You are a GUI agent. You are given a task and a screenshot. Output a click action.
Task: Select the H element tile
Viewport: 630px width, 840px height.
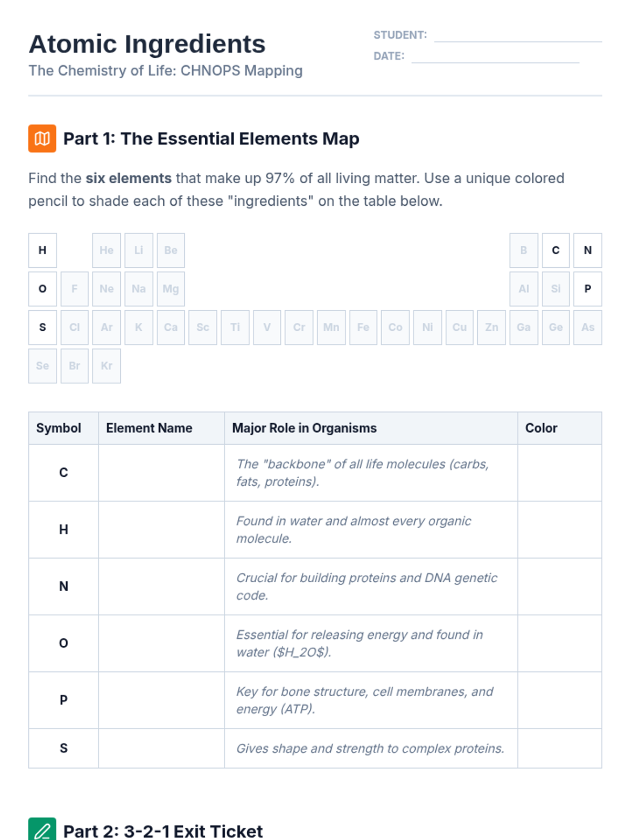[x=43, y=250]
